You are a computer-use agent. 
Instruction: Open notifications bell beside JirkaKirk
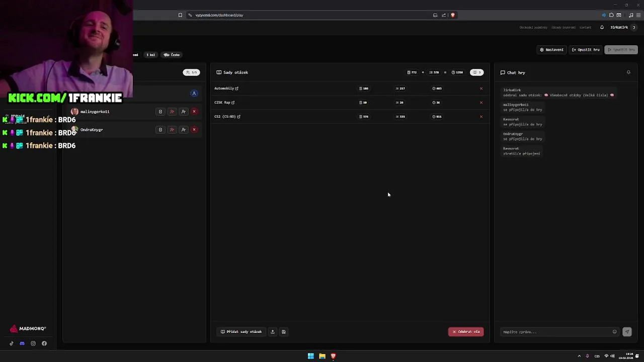pyautogui.click(x=602, y=27)
